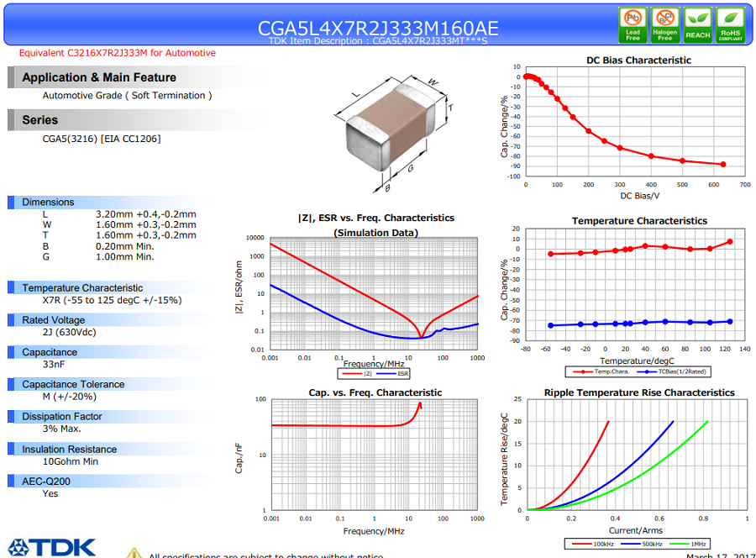Click the '|Z|, ESR vs. Freq. Characteristics' title
This screenshot has width=756, height=558.
376,218
